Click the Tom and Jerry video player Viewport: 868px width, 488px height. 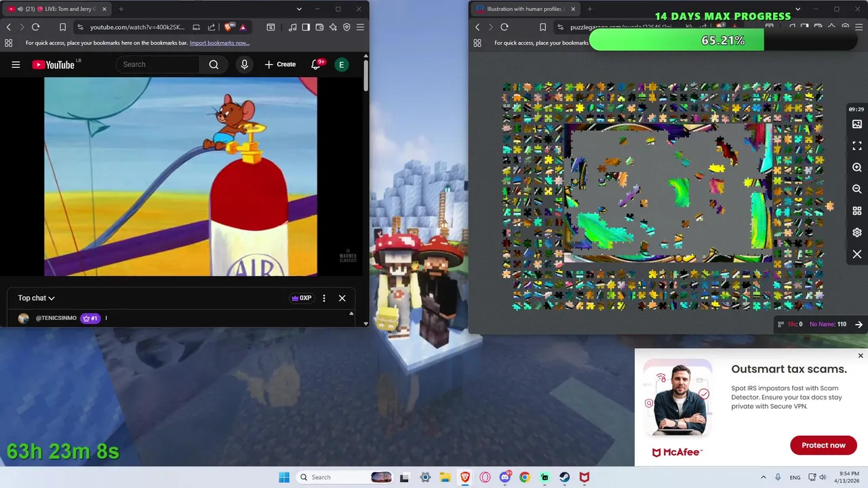pos(180,176)
